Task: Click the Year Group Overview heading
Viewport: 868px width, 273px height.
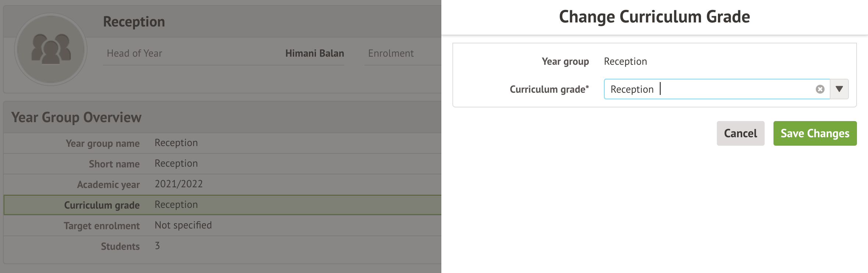Action: pyautogui.click(x=76, y=117)
